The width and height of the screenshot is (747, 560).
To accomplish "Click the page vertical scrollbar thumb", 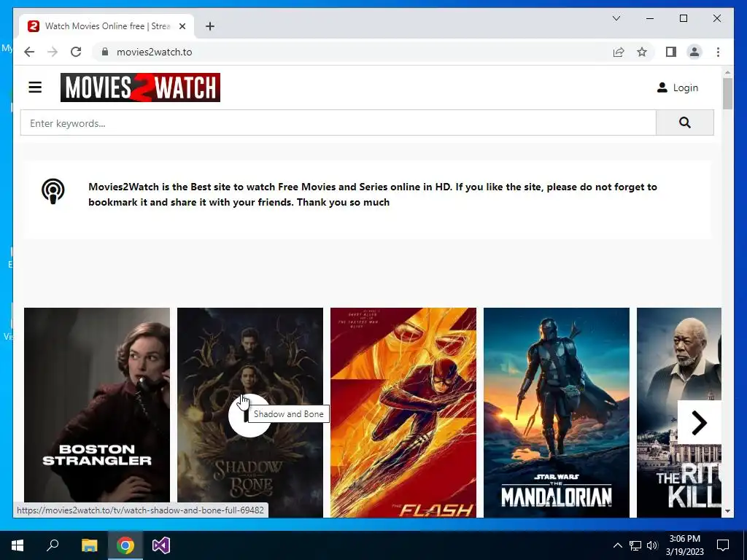I will click(x=727, y=93).
